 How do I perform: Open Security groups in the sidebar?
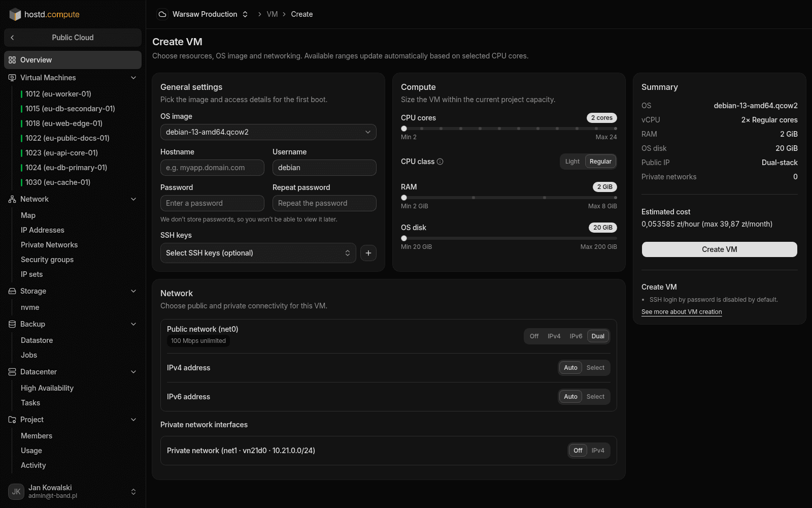tap(47, 260)
